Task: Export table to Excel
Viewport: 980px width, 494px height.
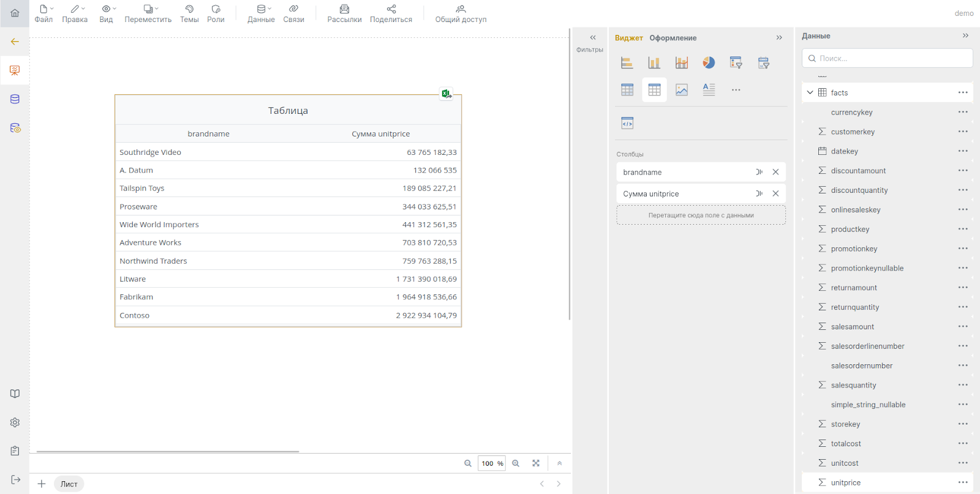Action: (x=447, y=94)
